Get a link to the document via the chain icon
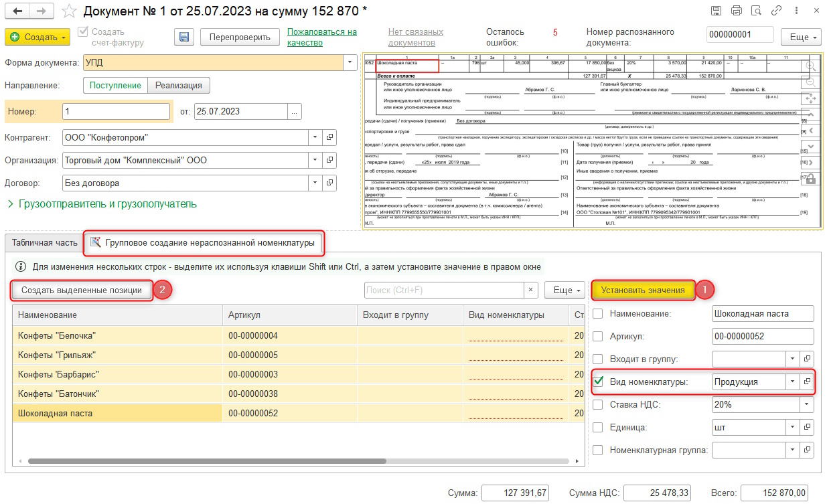This screenshot has width=827, height=504. 777,11
